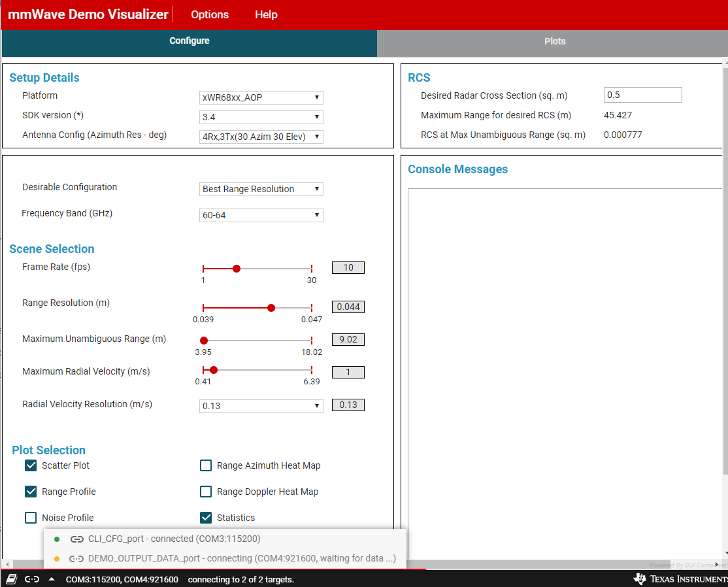The height and width of the screenshot is (587, 728).
Task: Click the Frame Rate value box
Action: [x=348, y=267]
